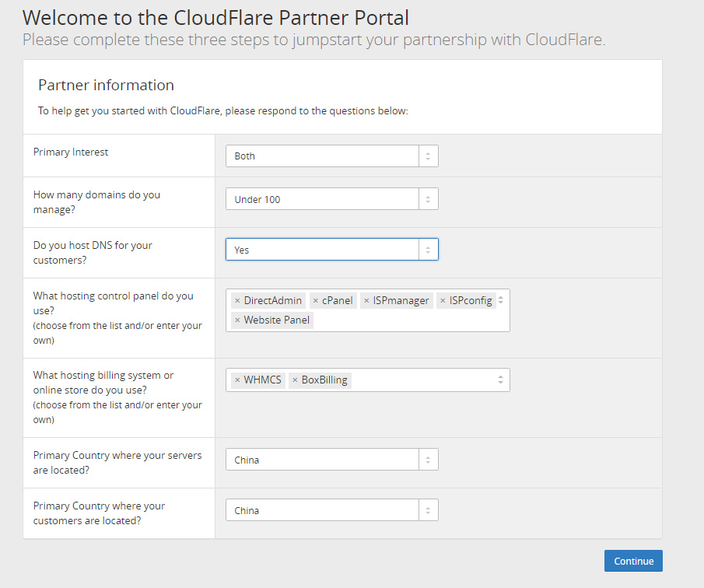Remove the Website Panel tag
Image resolution: width=704 pixels, height=588 pixels.
[236, 320]
